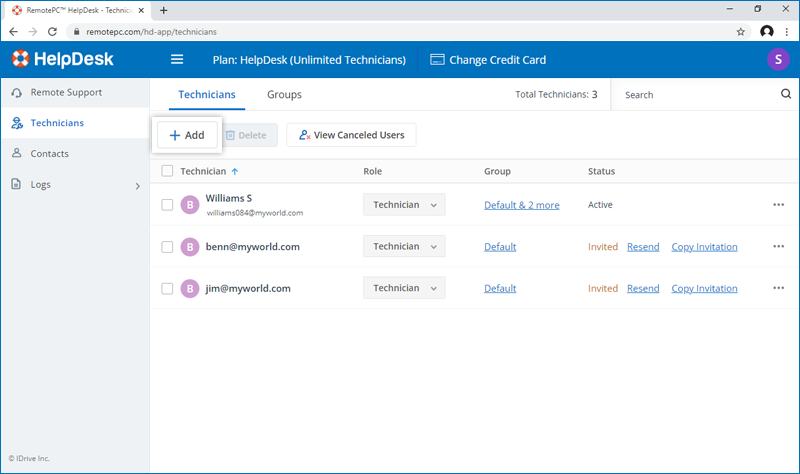Click the Technicians sidebar icon
Image resolution: width=800 pixels, height=474 pixels.
click(x=17, y=123)
